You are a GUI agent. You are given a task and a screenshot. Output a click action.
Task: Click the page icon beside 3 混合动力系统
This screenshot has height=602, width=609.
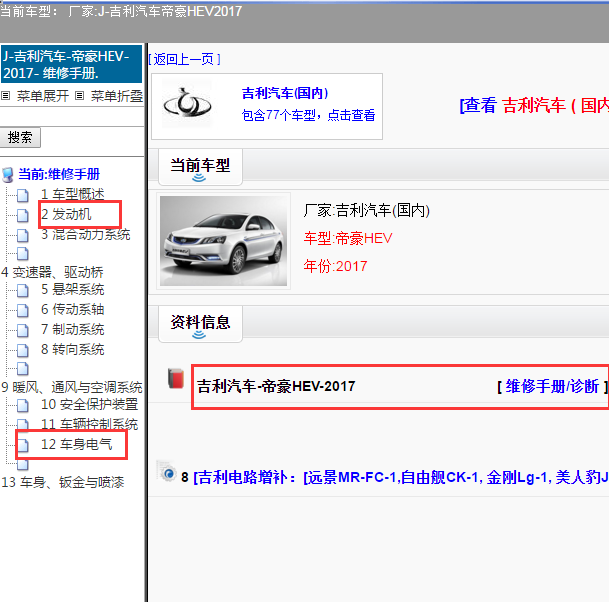[23, 235]
